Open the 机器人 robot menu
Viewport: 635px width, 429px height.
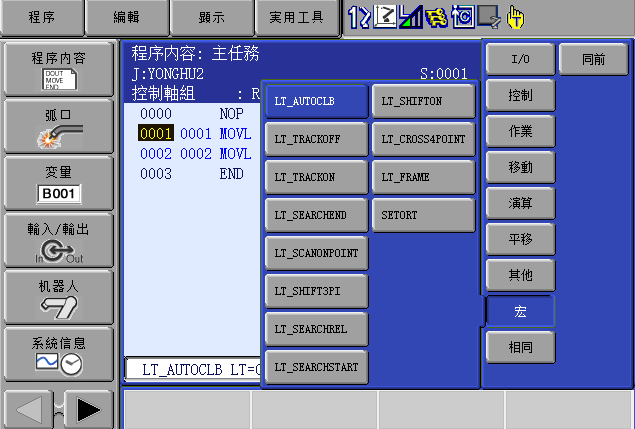pyautogui.click(x=58, y=296)
